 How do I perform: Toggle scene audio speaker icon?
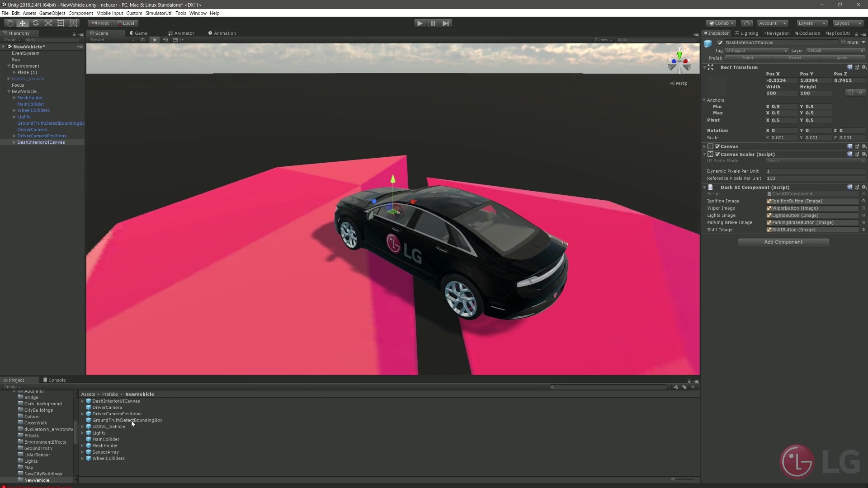pos(165,40)
